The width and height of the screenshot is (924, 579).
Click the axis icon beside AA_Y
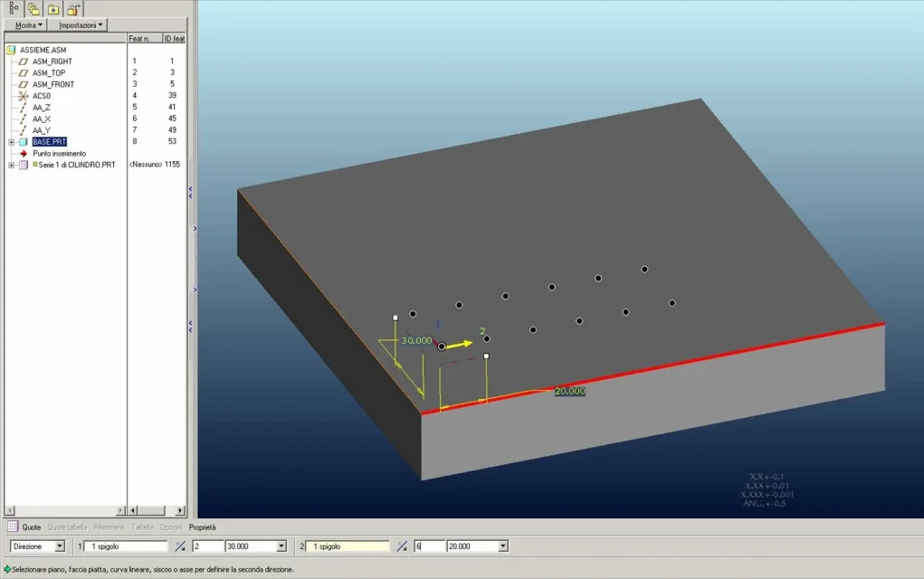[23, 130]
